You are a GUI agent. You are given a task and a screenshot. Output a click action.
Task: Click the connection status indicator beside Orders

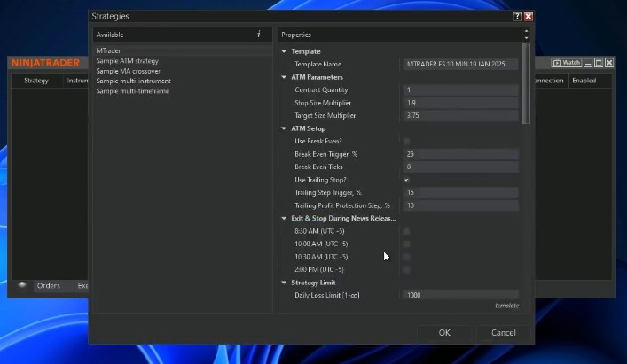[22, 285]
